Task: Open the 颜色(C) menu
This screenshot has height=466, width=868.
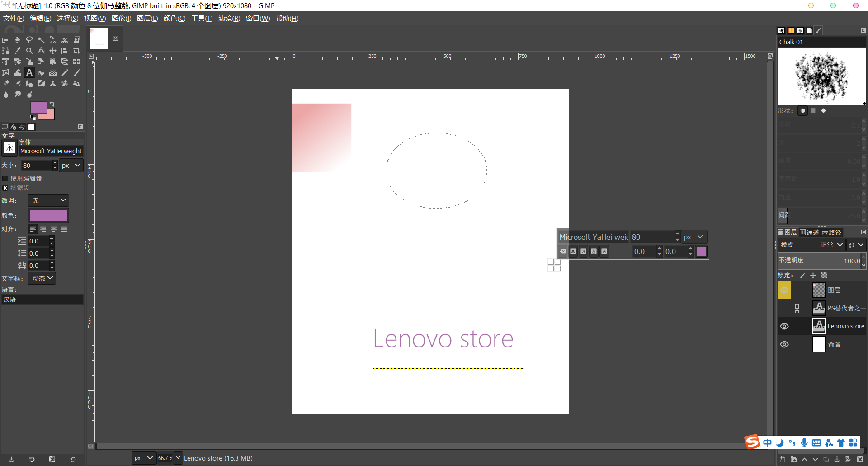Action: 175,18
